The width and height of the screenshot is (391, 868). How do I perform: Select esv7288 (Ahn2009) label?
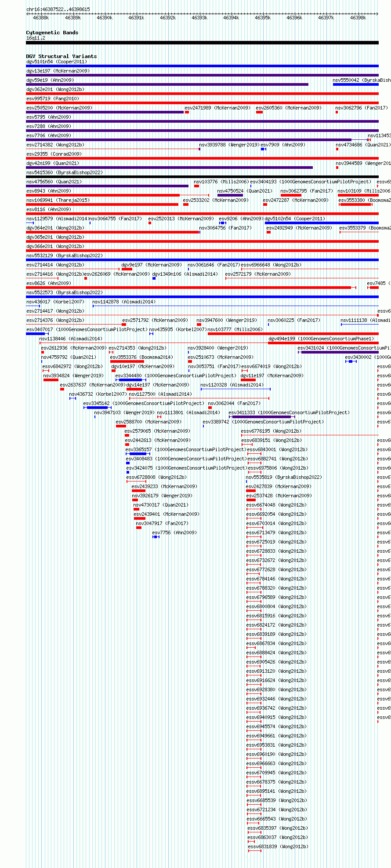pyautogui.click(x=49, y=126)
